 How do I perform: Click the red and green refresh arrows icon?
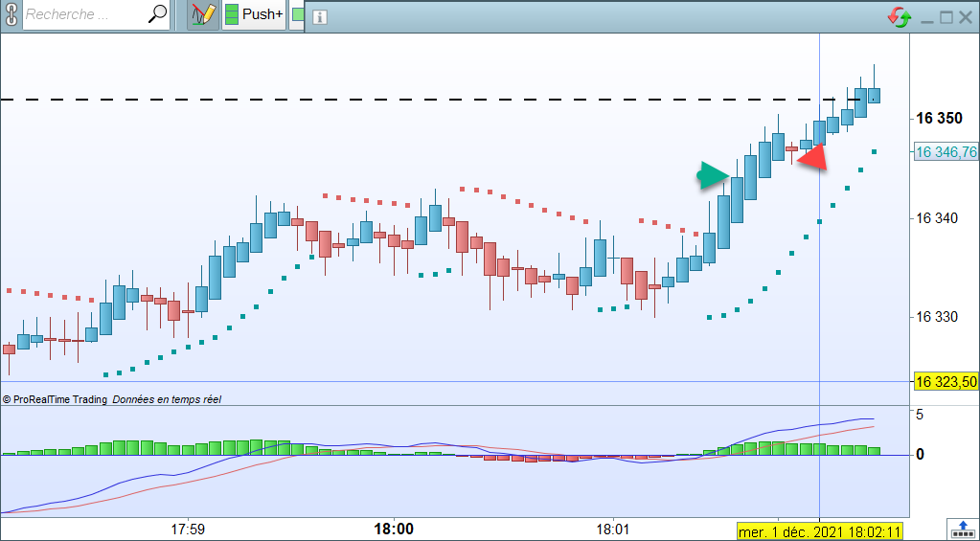tap(900, 17)
